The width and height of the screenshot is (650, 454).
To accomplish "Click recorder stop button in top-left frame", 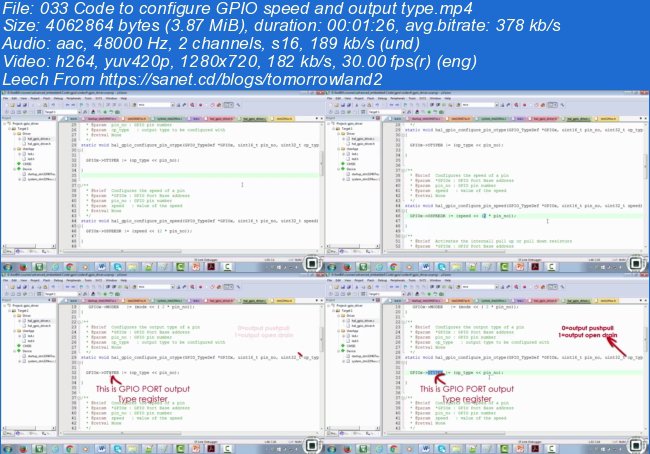I will (x=312, y=264).
